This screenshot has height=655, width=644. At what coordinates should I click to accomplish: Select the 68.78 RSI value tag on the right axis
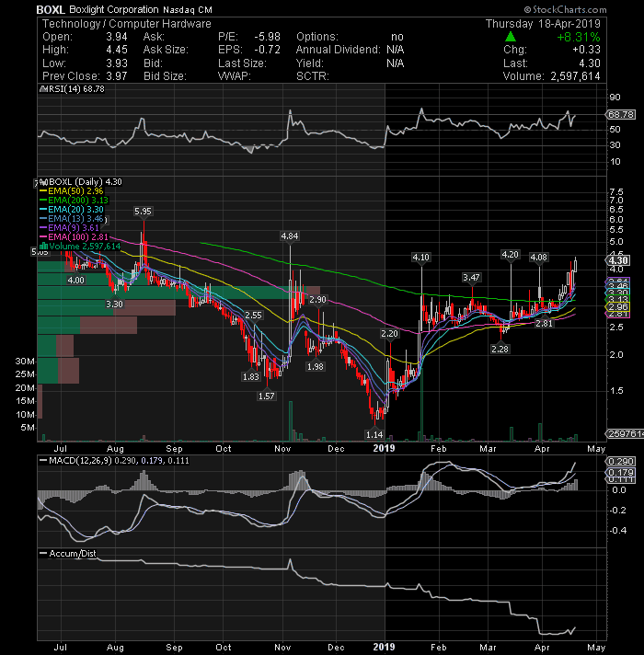tap(621, 114)
